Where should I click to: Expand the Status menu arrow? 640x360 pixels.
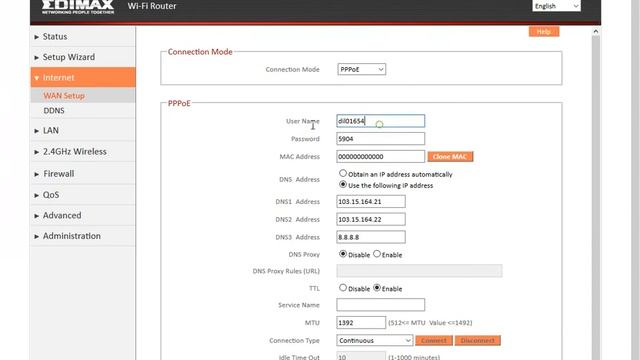click(37, 37)
